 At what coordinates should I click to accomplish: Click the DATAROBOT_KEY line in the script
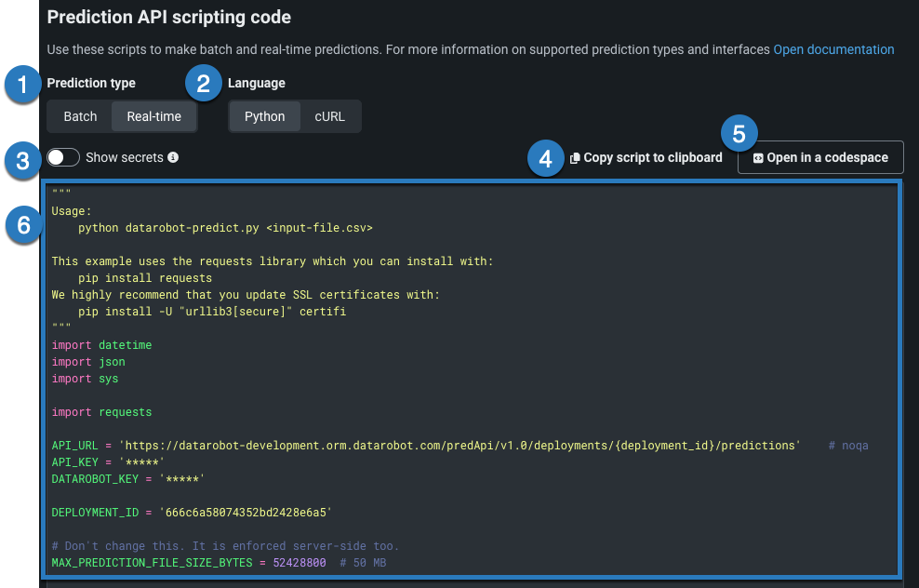[127, 479]
